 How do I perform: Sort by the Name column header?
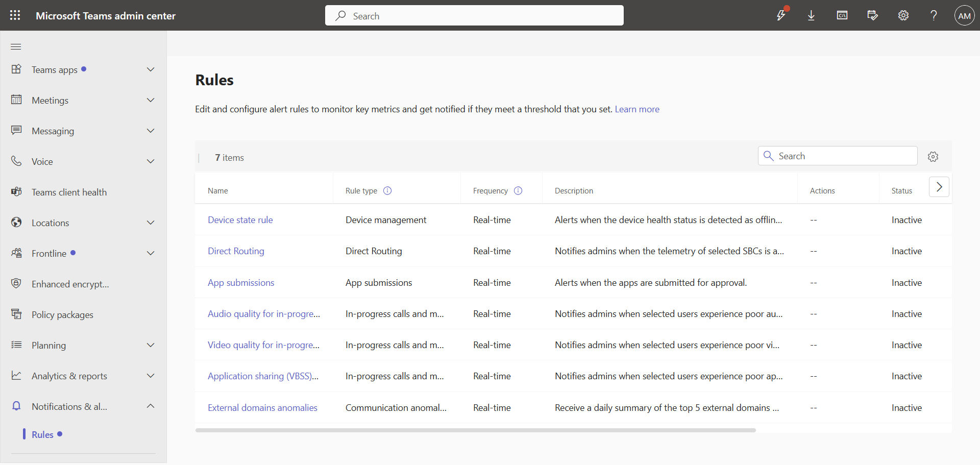pyautogui.click(x=218, y=191)
